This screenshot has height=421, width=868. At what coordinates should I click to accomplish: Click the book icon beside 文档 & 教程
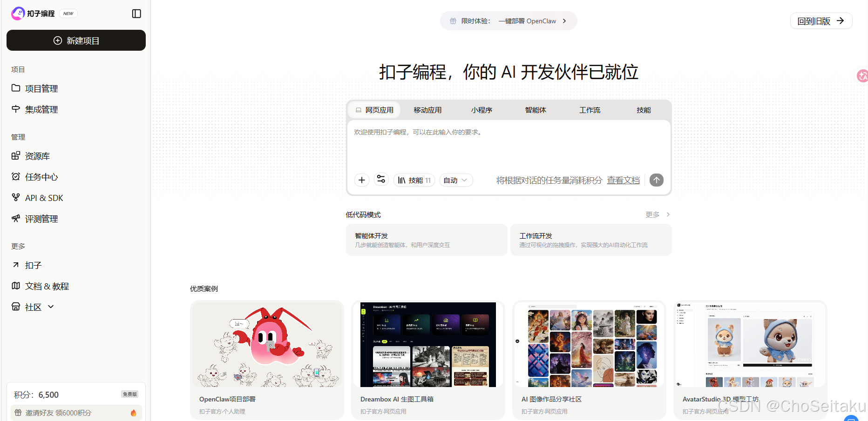coord(16,286)
